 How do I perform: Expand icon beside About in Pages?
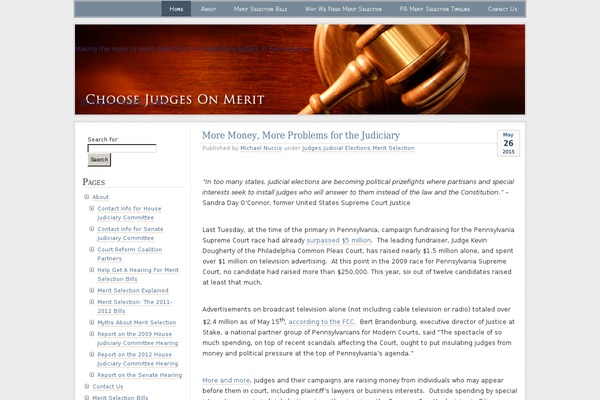[86, 197]
